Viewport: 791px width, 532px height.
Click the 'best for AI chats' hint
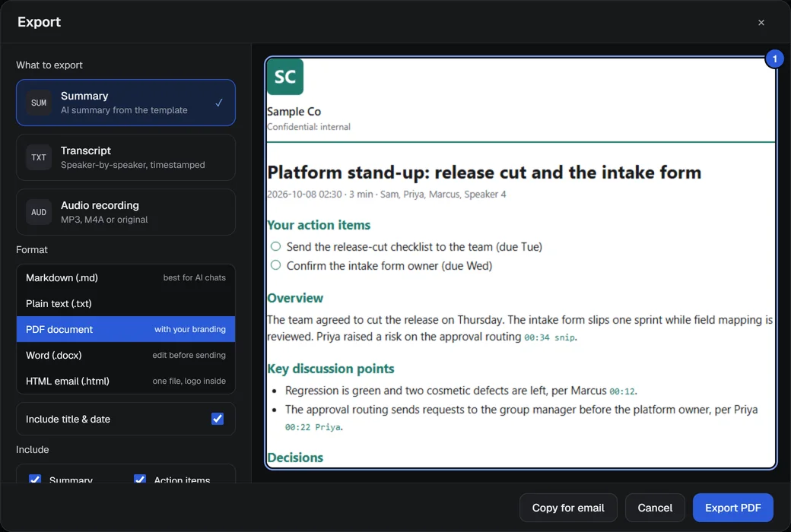194,278
